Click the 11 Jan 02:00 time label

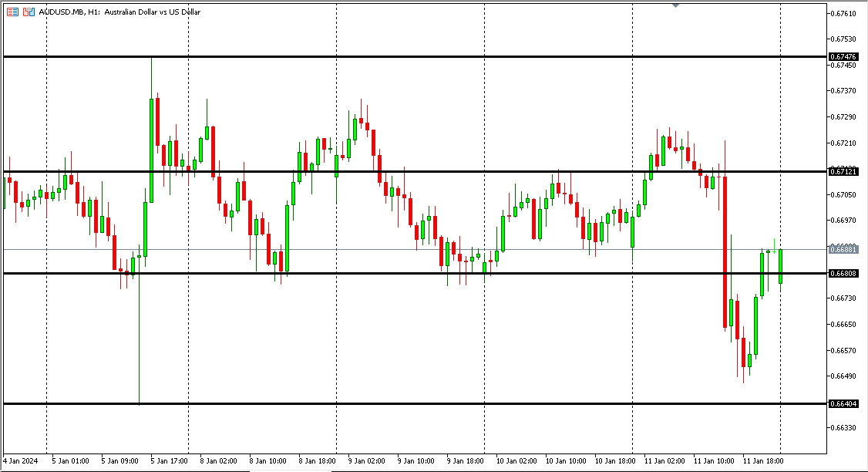[664, 461]
